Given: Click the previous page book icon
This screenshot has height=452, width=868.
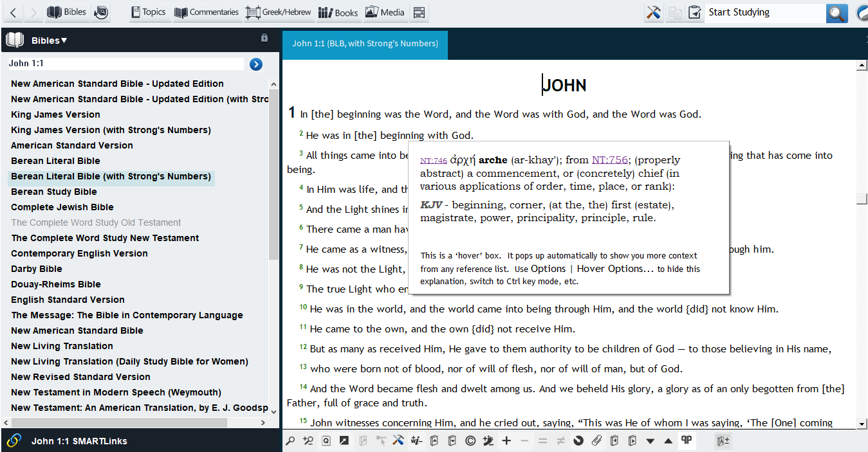Looking at the screenshot, I should pyautogui.click(x=614, y=441).
